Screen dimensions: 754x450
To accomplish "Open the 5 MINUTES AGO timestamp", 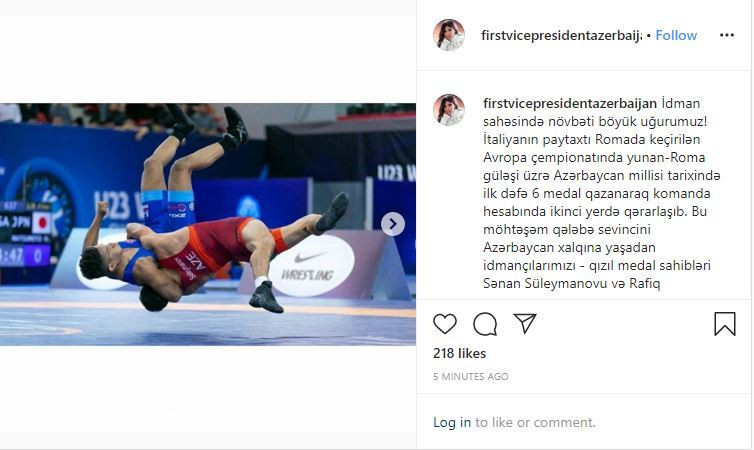I will click(470, 376).
